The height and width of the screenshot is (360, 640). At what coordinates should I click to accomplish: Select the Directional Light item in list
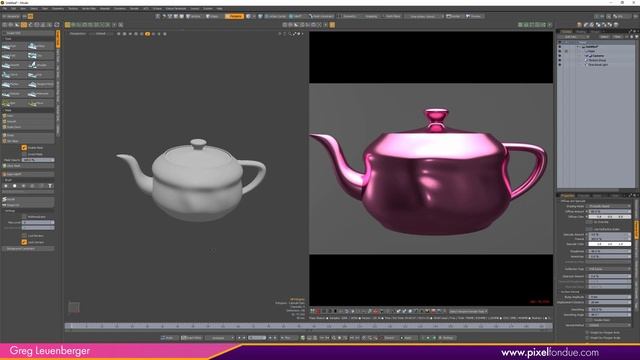598,65
